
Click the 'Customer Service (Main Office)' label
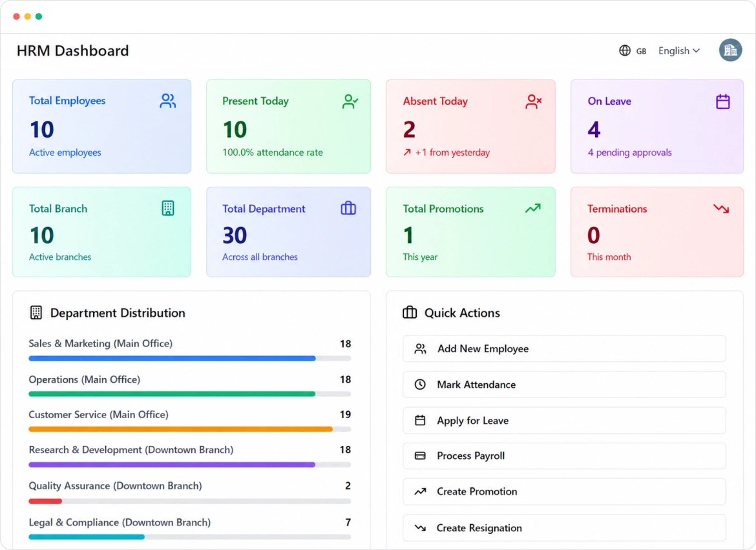(x=98, y=414)
